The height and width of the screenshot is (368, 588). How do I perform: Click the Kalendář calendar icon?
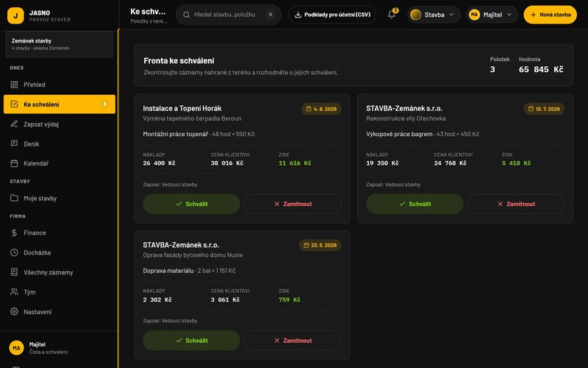14,163
